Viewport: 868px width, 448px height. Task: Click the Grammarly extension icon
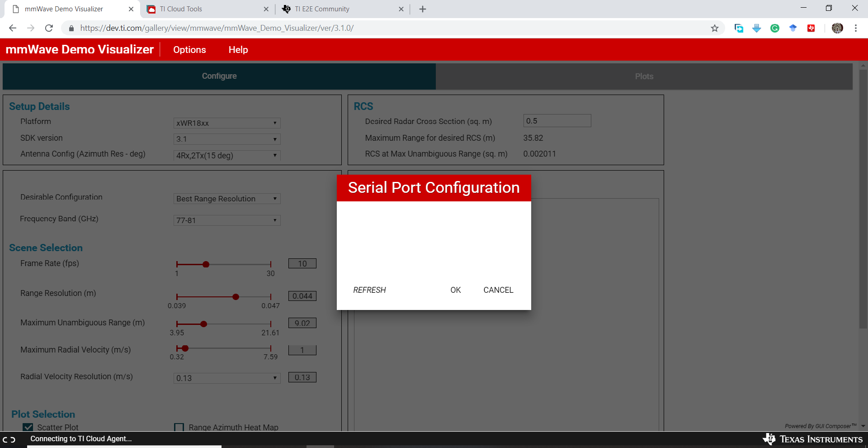[775, 29]
